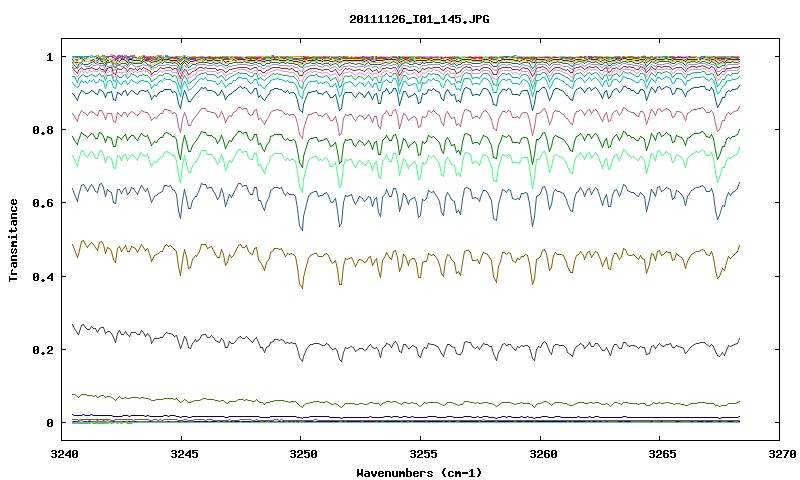Click the Transmittance y-axis label
This screenshot has width=800, height=480.
pos(14,240)
